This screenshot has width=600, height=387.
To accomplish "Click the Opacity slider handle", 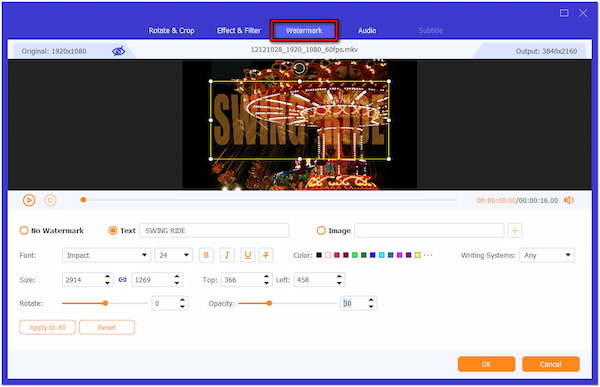I will [269, 303].
